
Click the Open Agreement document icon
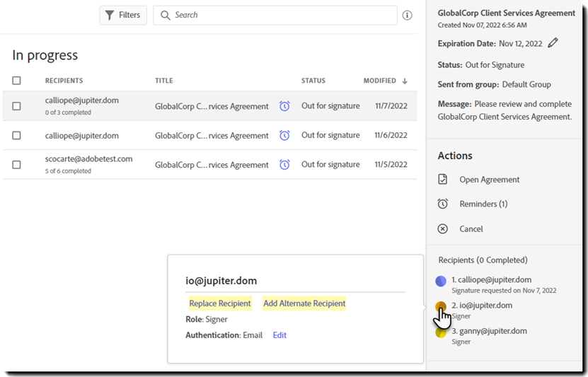443,180
